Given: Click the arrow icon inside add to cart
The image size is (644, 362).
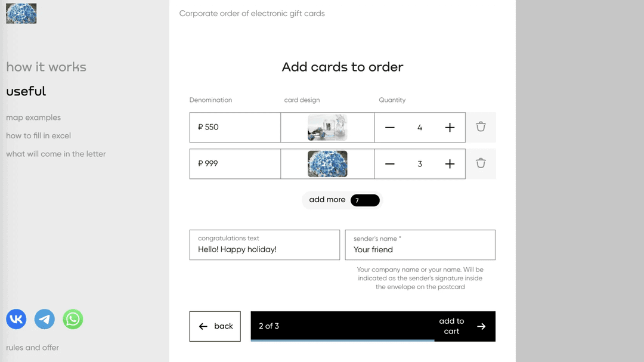Looking at the screenshot, I should (x=481, y=326).
